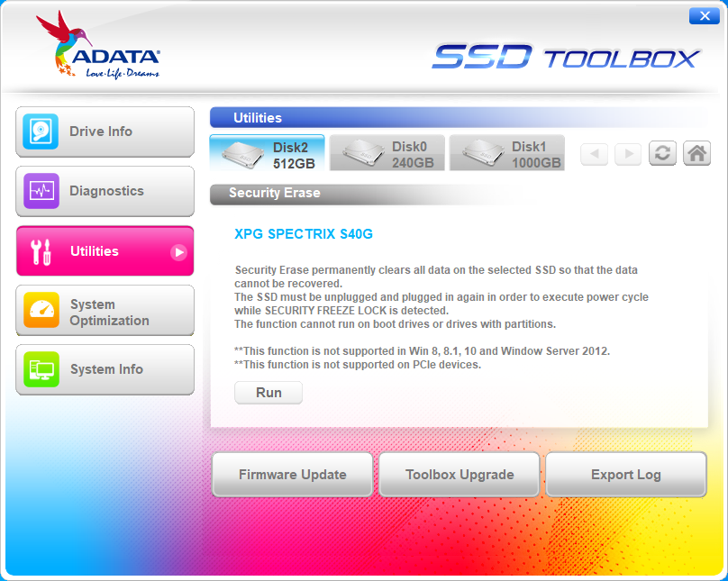This screenshot has width=728, height=581.
Task: Open the Drive Info section
Action: click(105, 132)
